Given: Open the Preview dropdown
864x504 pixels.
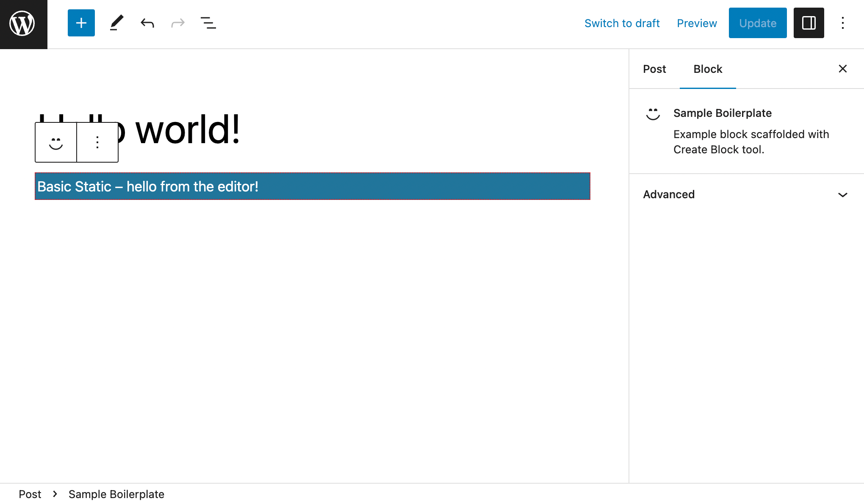Looking at the screenshot, I should click(697, 23).
